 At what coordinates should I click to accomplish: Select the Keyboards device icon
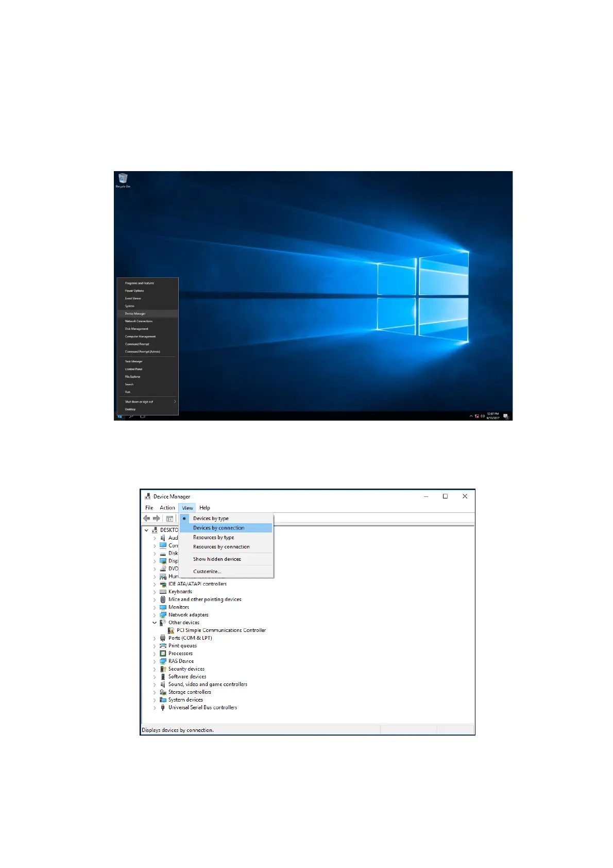tap(163, 592)
